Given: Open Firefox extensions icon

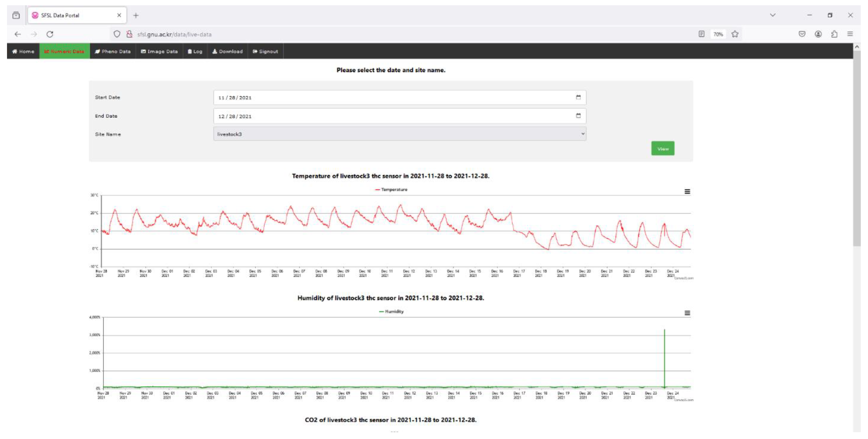Looking at the screenshot, I should pos(834,34).
